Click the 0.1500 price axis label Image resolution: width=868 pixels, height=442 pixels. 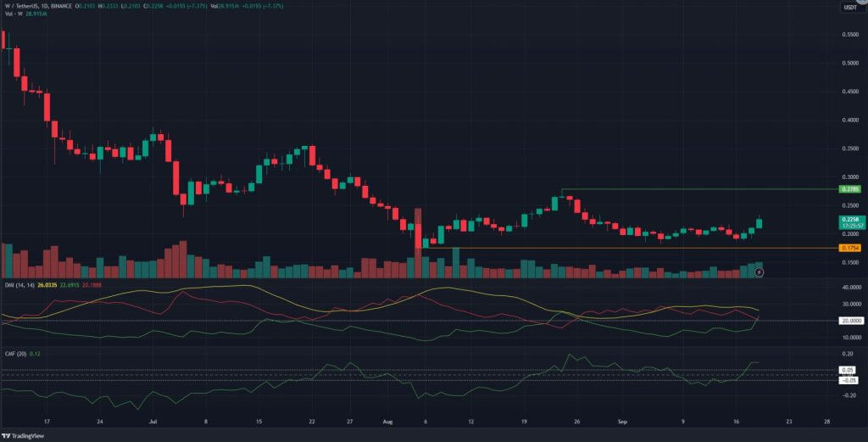[x=850, y=262]
